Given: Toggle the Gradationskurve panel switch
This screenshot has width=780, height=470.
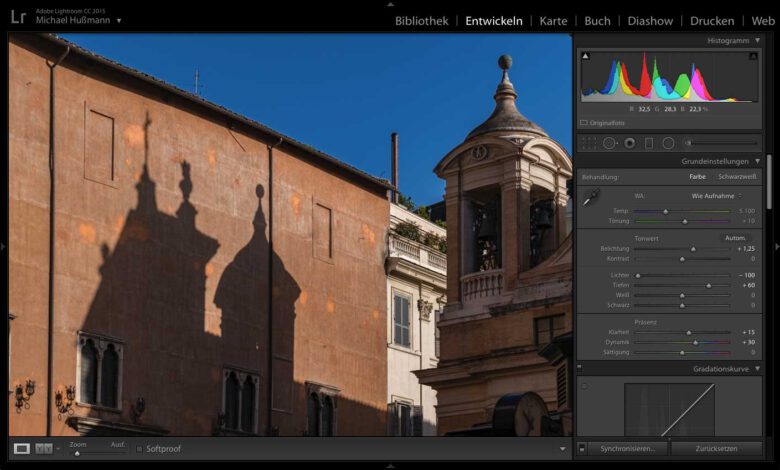Looking at the screenshot, I should tap(580, 368).
